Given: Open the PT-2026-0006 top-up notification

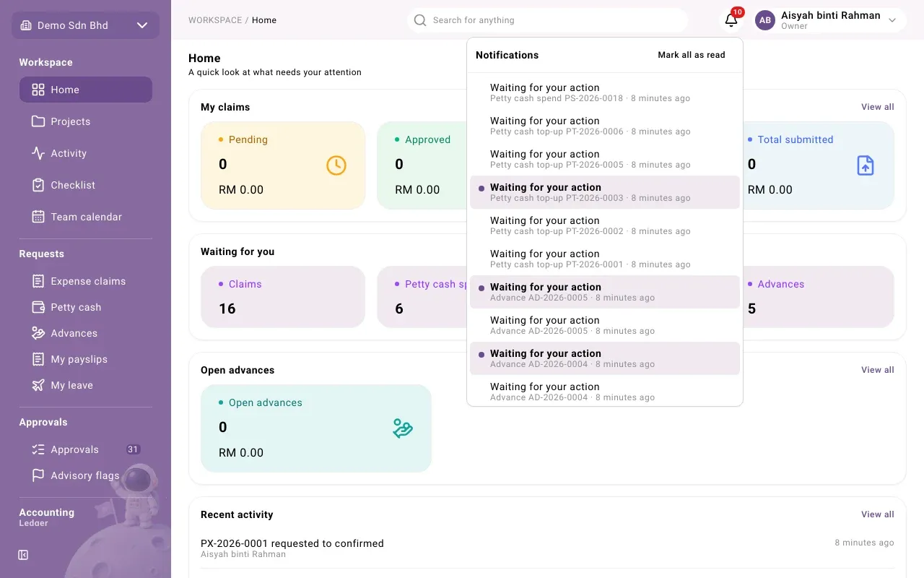Looking at the screenshot, I should 605,126.
